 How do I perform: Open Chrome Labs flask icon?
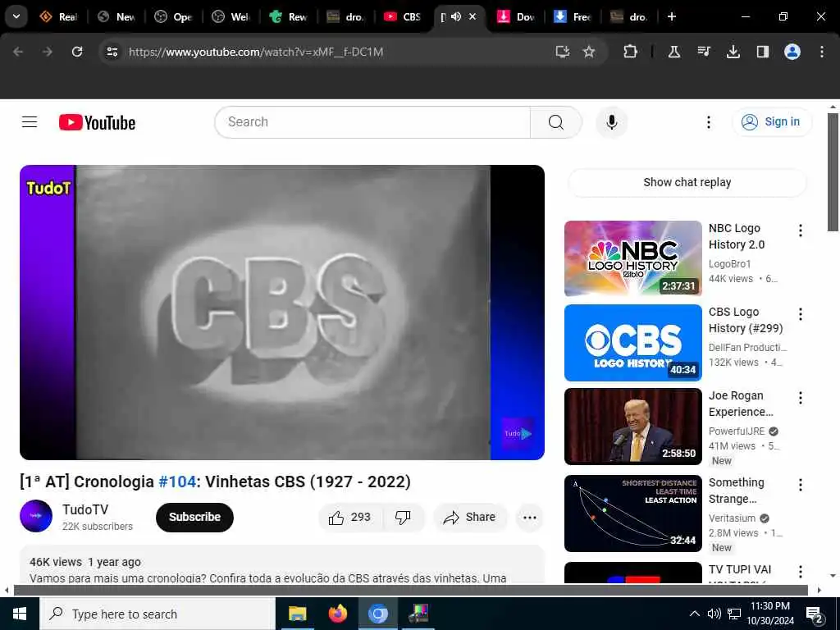[674, 52]
